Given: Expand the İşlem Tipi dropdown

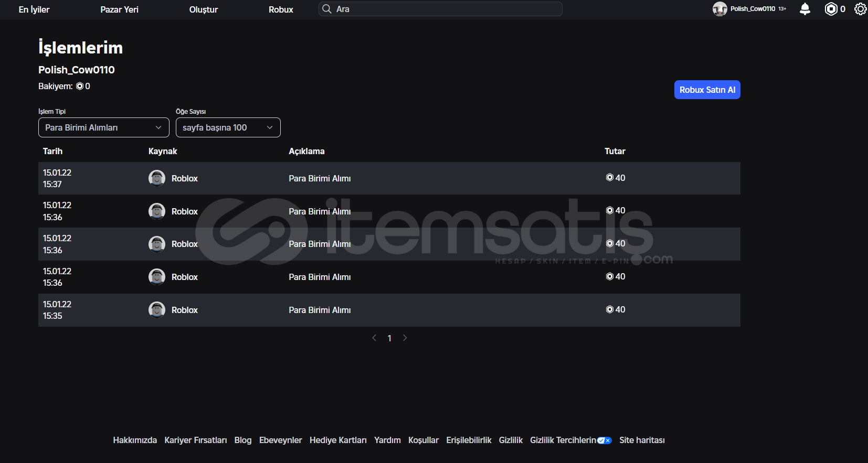Looking at the screenshot, I should [104, 127].
